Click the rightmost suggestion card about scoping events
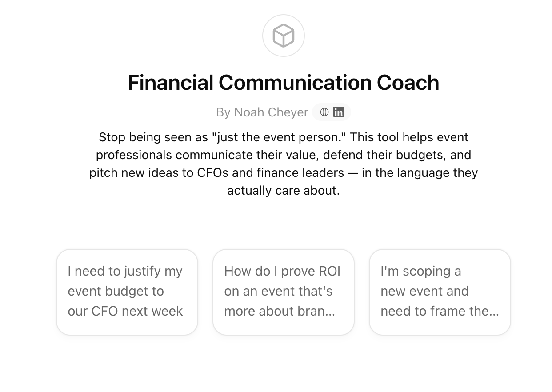The width and height of the screenshot is (552, 392). click(x=440, y=292)
